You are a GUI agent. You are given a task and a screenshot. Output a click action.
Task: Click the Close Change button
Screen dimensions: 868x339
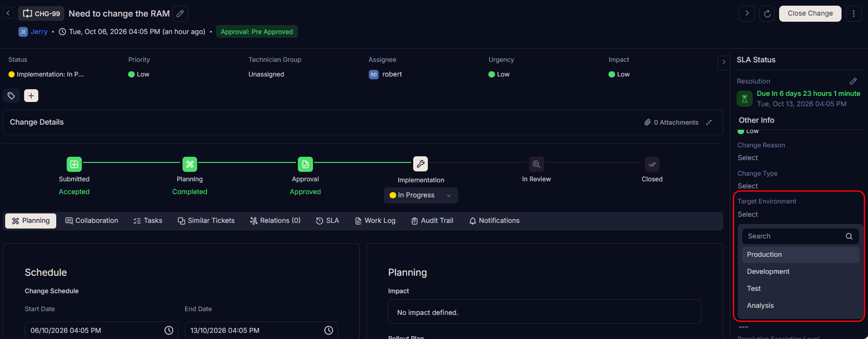[810, 14]
